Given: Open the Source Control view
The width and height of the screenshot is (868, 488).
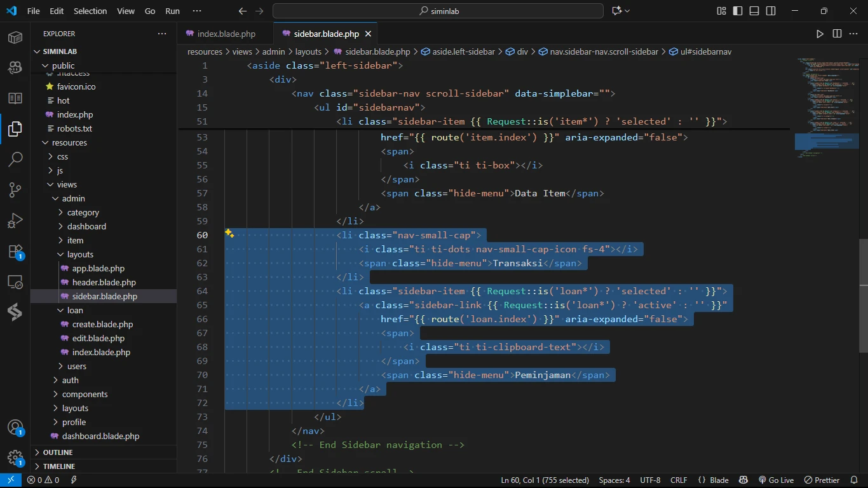Looking at the screenshot, I should [15, 190].
